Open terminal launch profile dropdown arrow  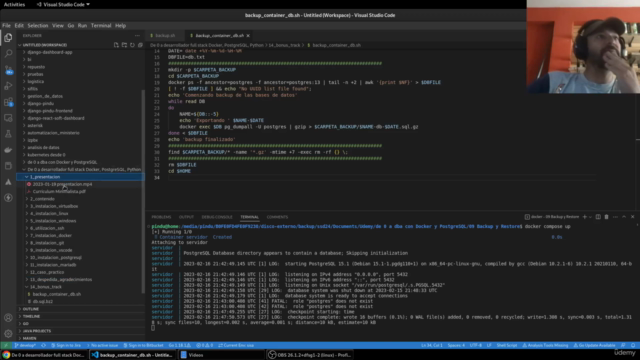click(590, 217)
